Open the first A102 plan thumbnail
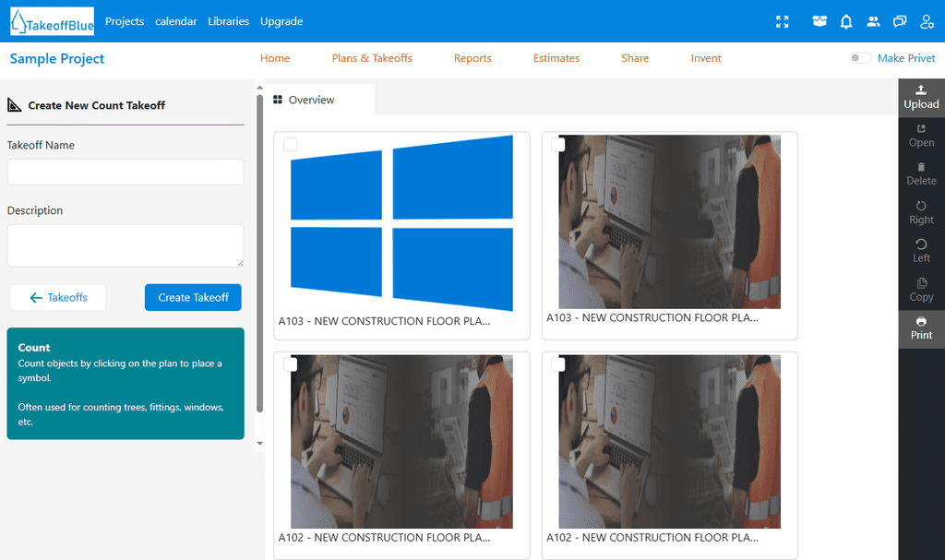This screenshot has width=945, height=560. (401, 442)
